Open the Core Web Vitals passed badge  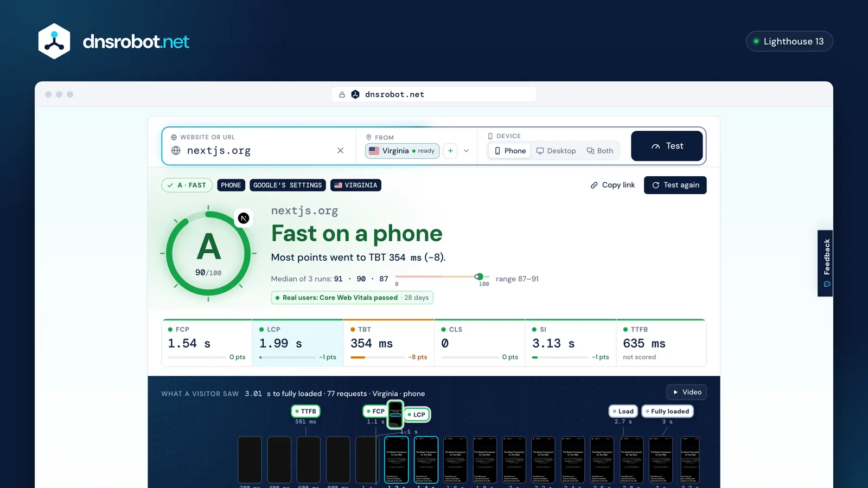pyautogui.click(x=352, y=298)
